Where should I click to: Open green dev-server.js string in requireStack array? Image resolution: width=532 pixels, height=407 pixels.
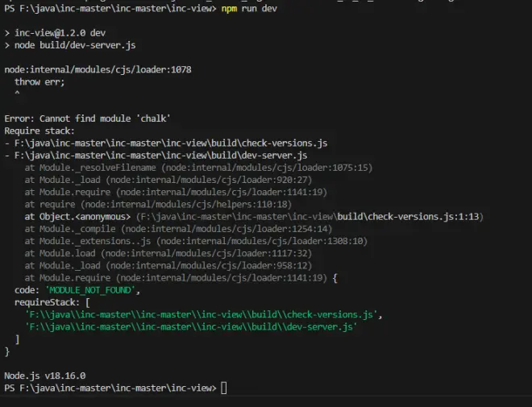(x=191, y=327)
